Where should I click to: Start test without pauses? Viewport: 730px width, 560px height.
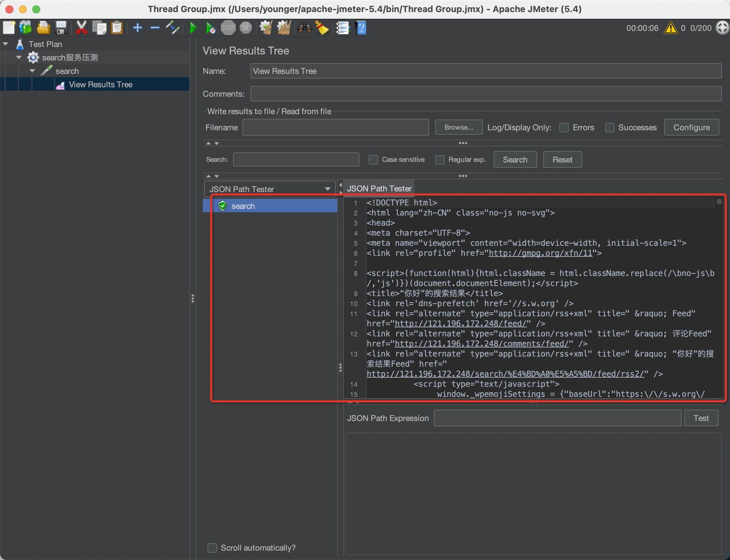coord(211,28)
